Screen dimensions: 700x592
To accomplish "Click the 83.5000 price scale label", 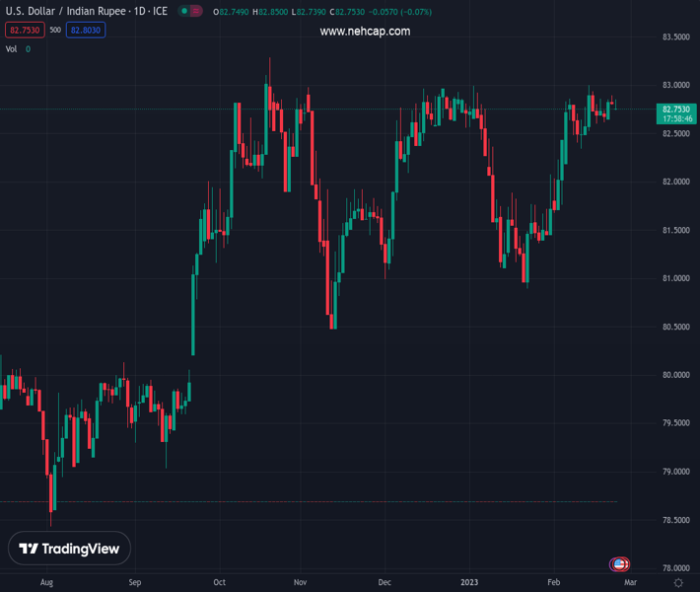I will tap(674, 37).
